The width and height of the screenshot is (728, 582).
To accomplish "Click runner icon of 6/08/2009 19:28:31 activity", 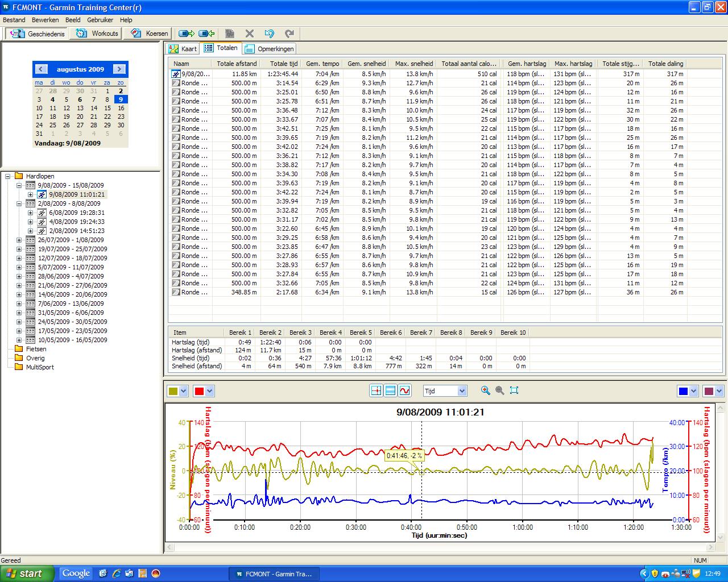I will [x=42, y=213].
